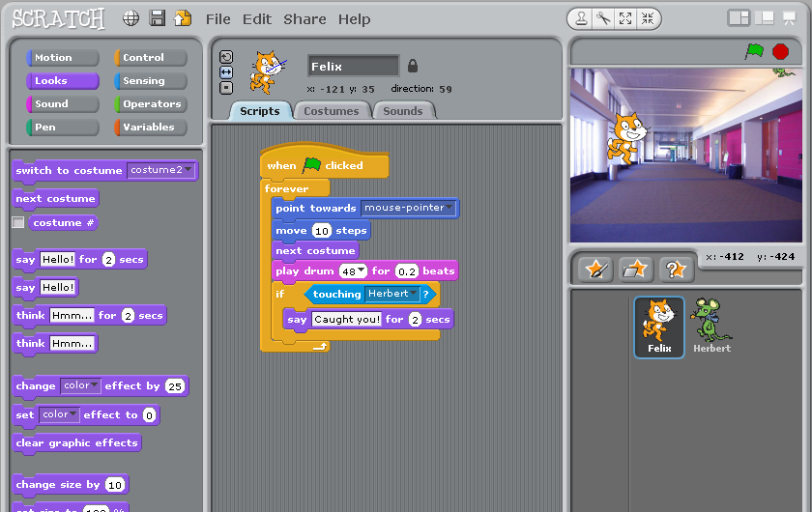Stop all scripts with the red button
The width and height of the screenshot is (812, 512).
780,52
